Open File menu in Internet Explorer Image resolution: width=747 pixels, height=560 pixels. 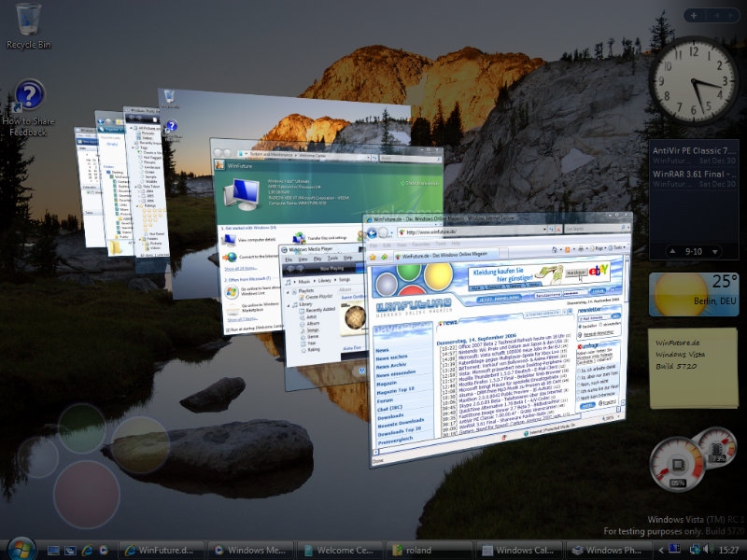click(x=374, y=245)
